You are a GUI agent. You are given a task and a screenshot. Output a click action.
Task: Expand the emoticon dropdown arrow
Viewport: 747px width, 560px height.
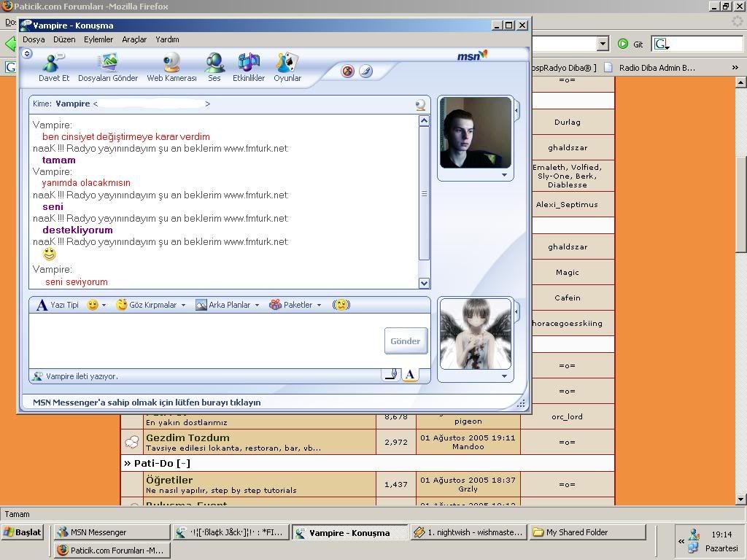pyautogui.click(x=104, y=306)
